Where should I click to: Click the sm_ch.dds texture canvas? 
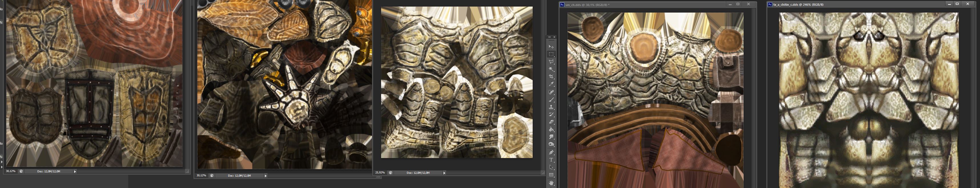point(655,100)
